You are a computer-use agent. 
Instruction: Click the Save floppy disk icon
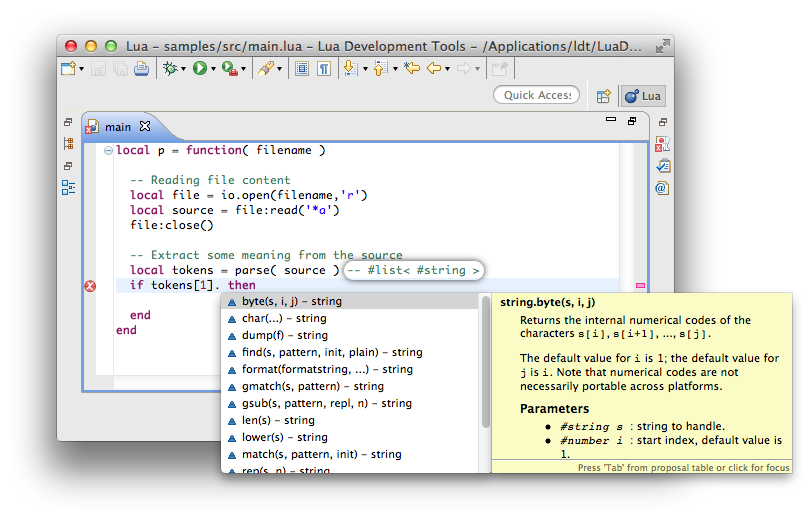coord(98,68)
